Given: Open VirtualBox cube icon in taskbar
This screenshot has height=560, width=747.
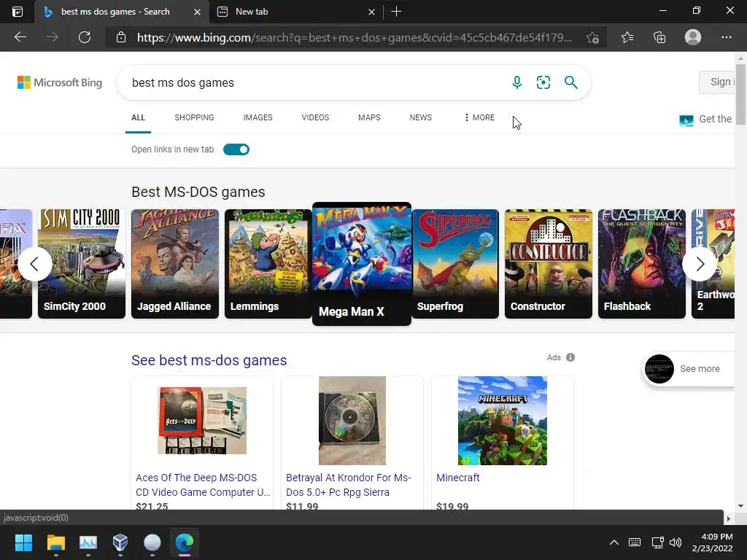Looking at the screenshot, I should click(120, 542).
